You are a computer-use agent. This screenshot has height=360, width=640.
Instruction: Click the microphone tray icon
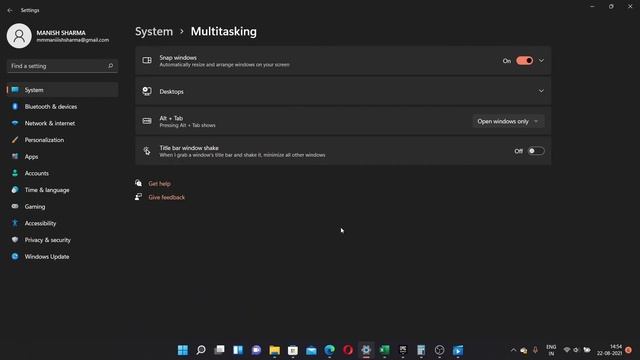click(x=536, y=350)
